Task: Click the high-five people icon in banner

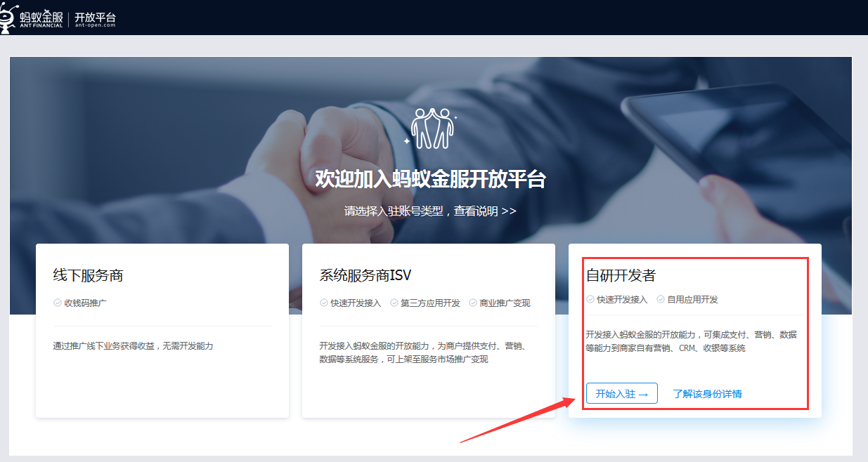Action: [432, 128]
